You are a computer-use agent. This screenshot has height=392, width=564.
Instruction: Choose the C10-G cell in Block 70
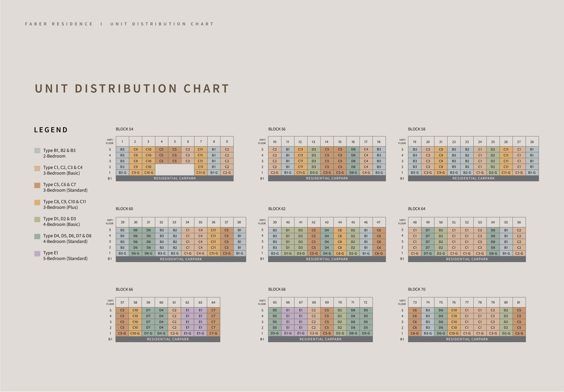454,334
